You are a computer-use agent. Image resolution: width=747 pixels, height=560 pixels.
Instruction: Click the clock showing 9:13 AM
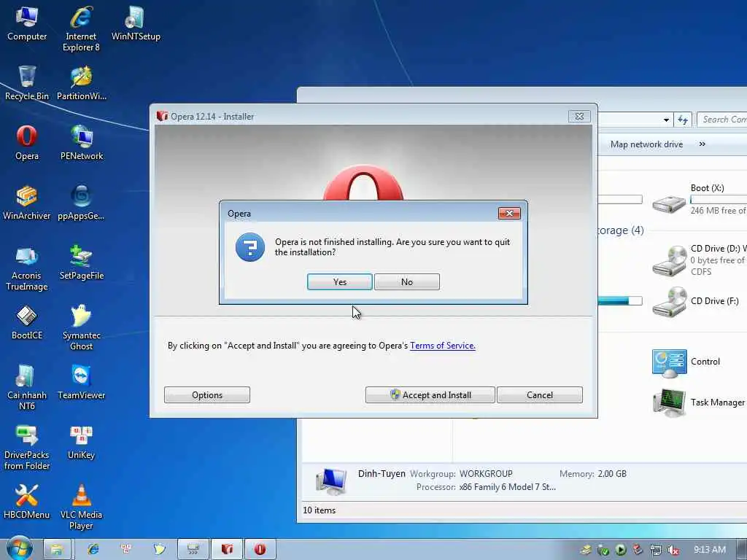click(709, 550)
